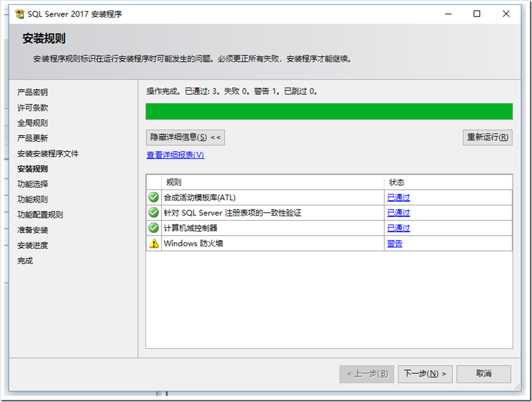Click the 规则 column header
532x402 pixels.
pyautogui.click(x=273, y=182)
